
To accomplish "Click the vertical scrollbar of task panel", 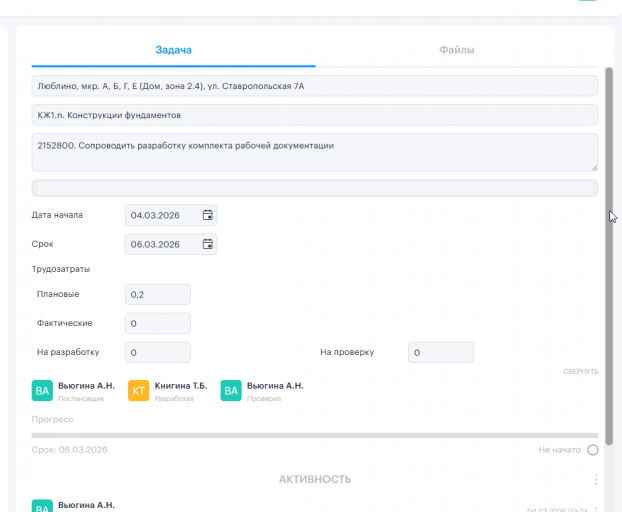I will pos(609,256).
